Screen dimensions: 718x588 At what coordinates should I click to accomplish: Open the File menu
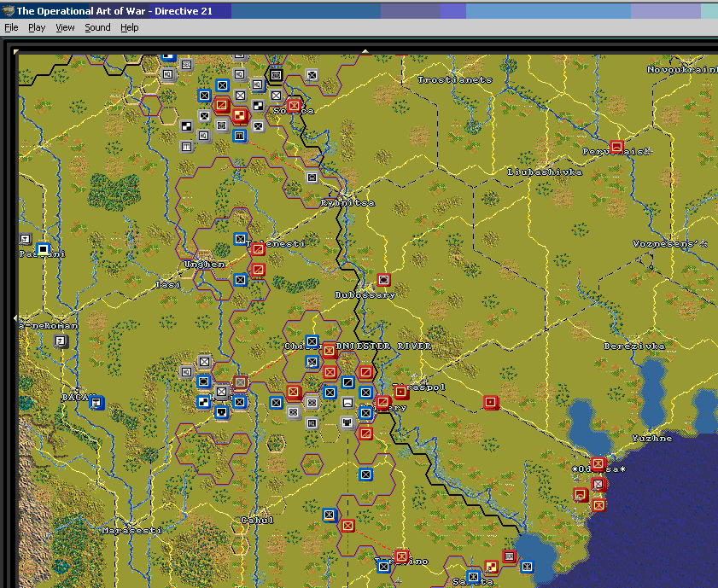pyautogui.click(x=11, y=27)
